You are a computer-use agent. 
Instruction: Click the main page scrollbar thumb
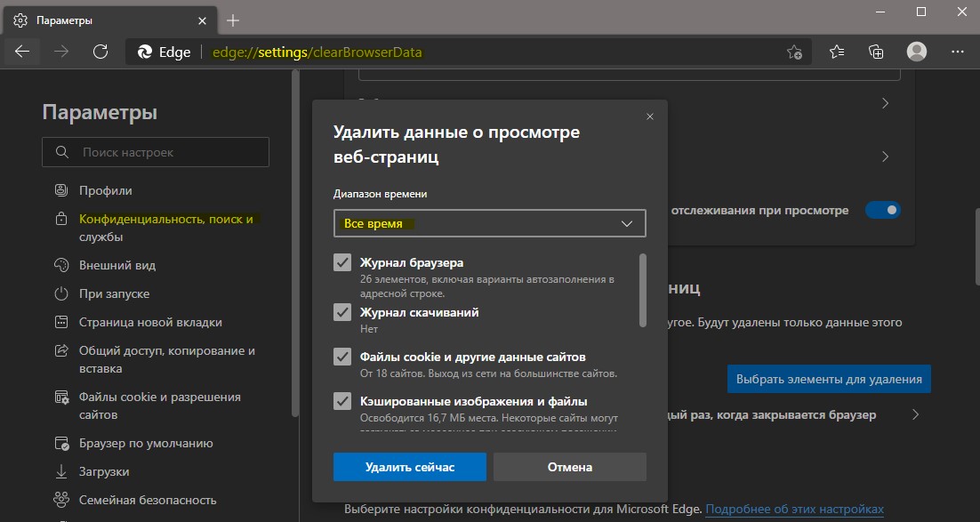976,245
